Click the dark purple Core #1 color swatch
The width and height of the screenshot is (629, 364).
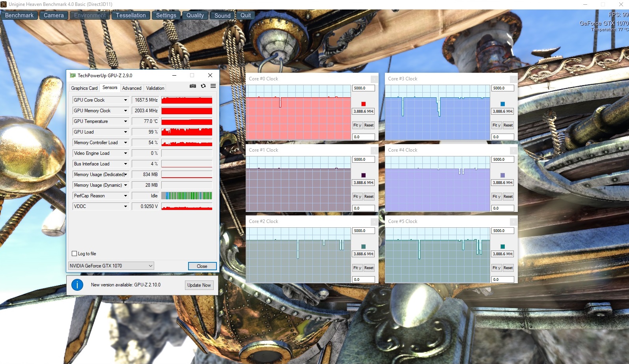[x=364, y=175]
